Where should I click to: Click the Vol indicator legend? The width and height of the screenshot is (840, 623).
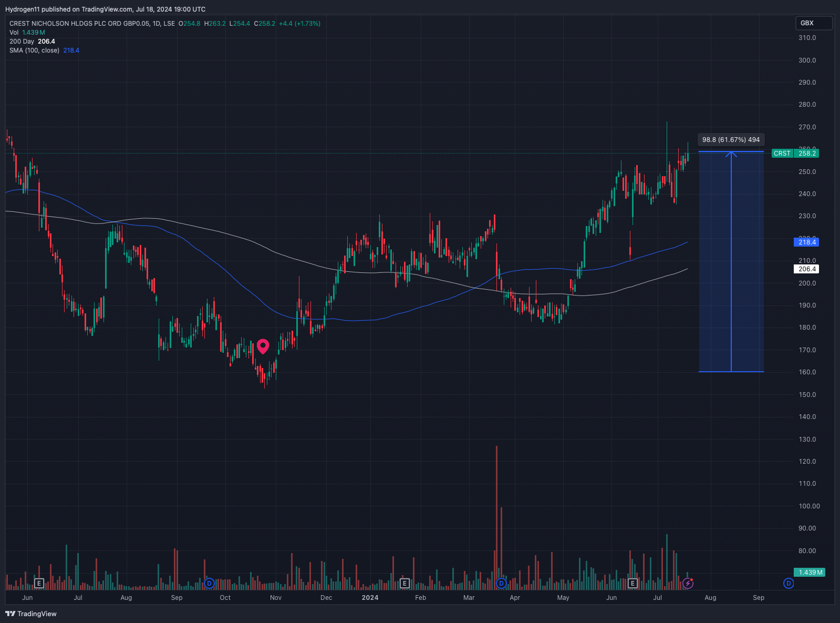[27, 33]
